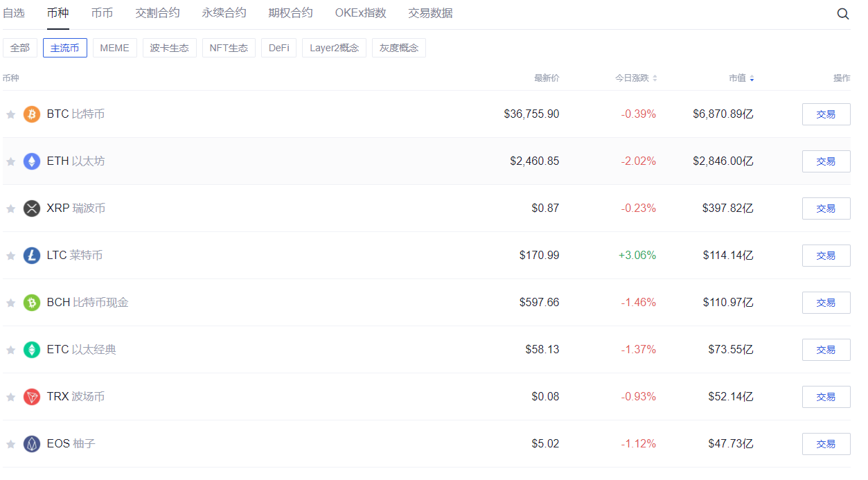Open the search magnifier icon

tap(843, 14)
